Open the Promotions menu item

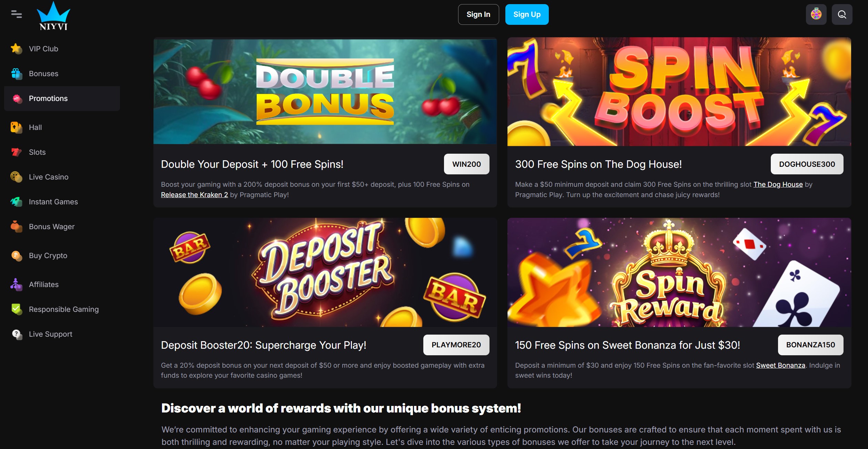(62, 99)
